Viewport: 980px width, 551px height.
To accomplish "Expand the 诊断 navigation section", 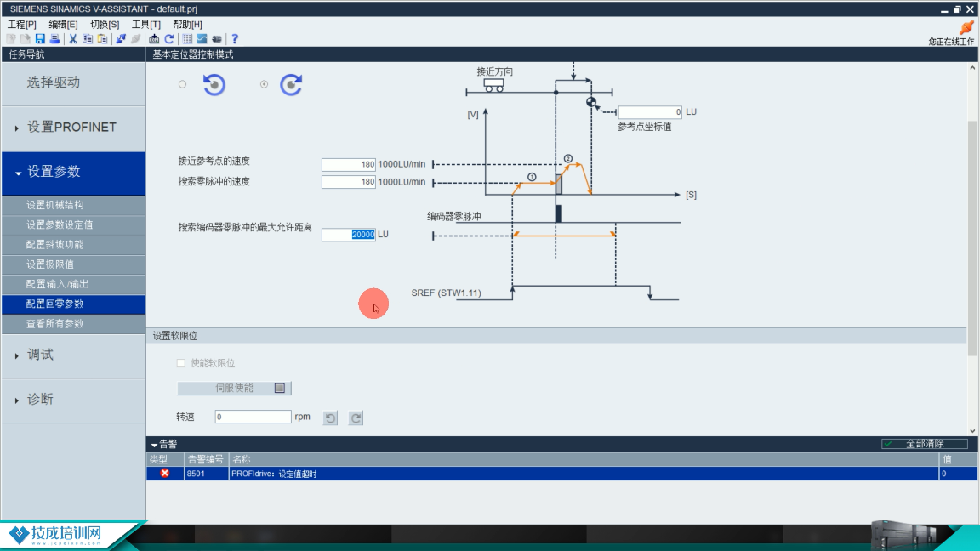I will pyautogui.click(x=74, y=399).
